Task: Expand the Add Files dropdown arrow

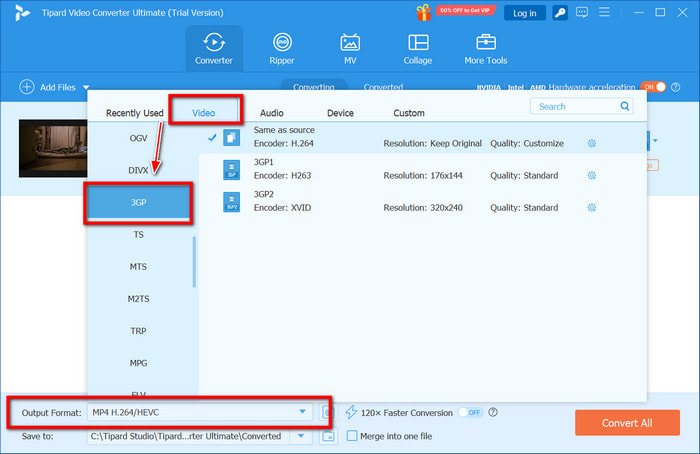Action: tap(87, 88)
